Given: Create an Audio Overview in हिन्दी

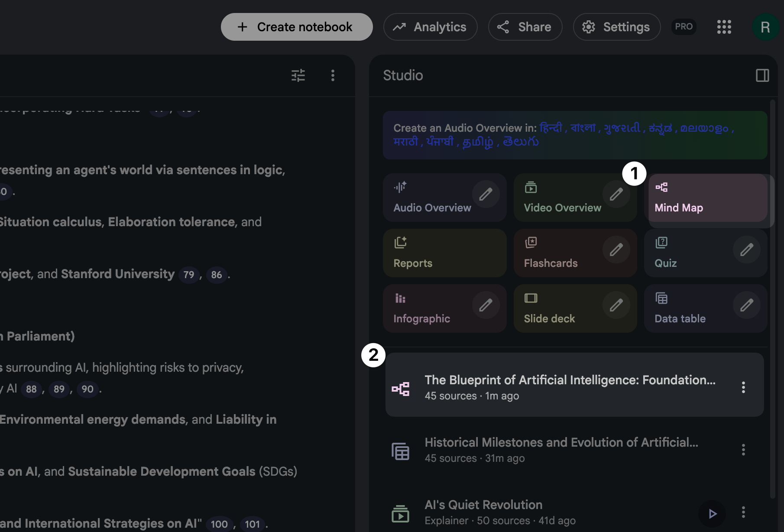Looking at the screenshot, I should 552,127.
